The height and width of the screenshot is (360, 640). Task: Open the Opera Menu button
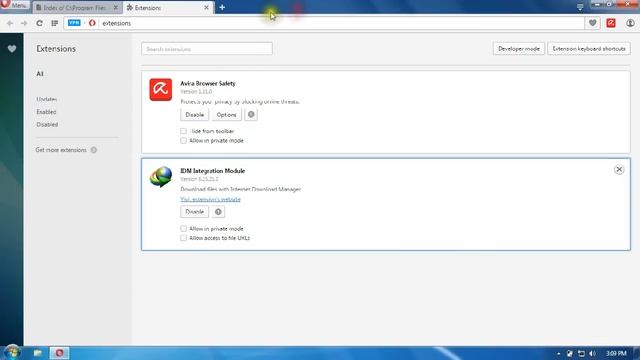pos(14,5)
